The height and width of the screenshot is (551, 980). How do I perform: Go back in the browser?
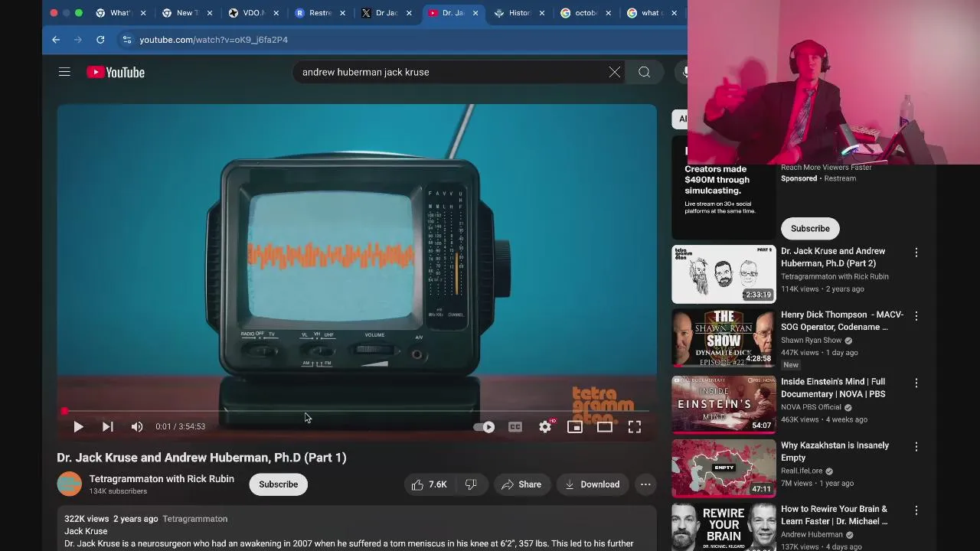56,40
